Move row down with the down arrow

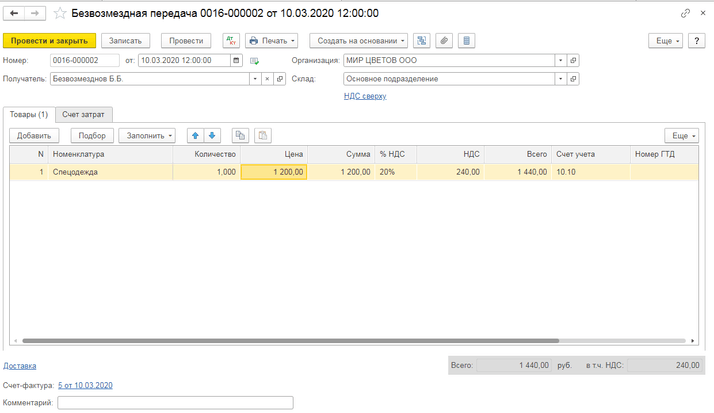click(x=212, y=135)
